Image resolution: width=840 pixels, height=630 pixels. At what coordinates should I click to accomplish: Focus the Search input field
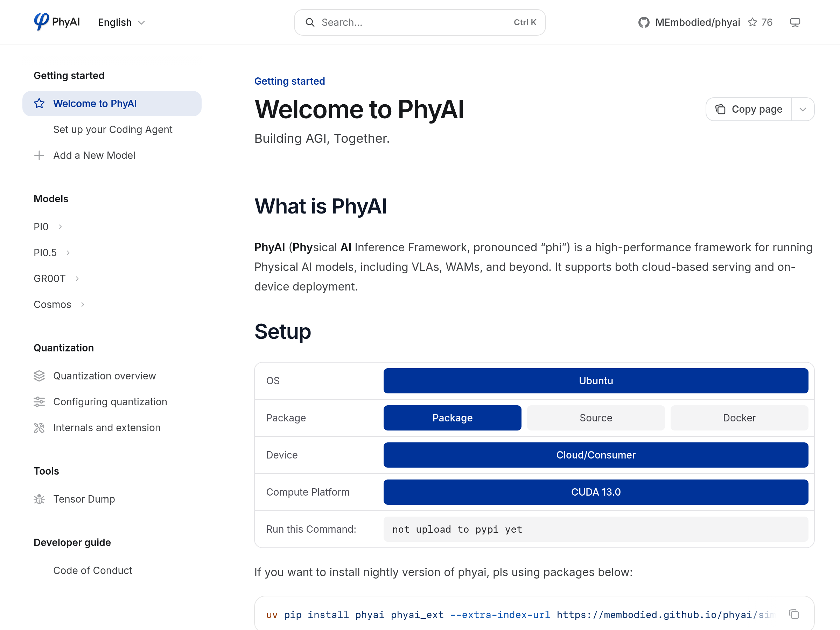(420, 22)
